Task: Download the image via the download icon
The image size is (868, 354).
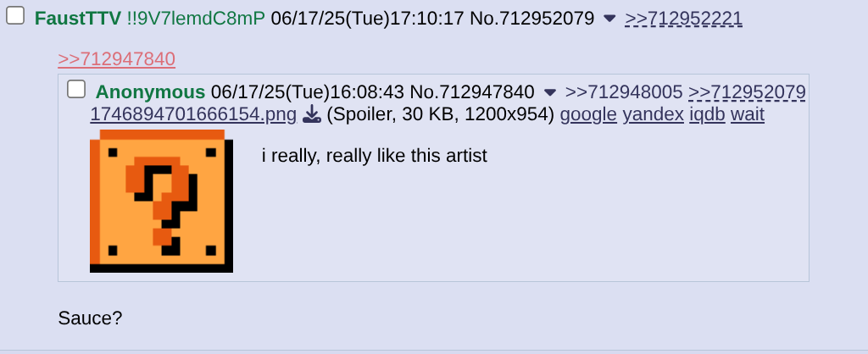Action: coord(312,114)
